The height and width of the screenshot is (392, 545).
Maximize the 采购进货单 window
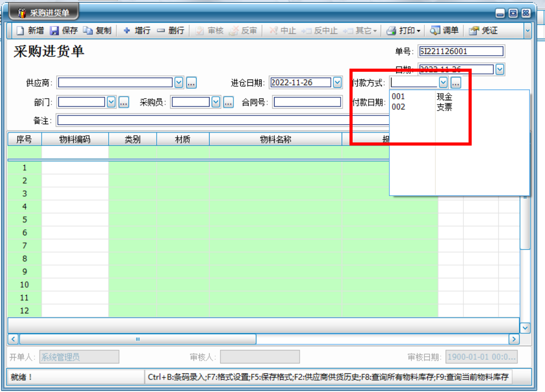coord(513,13)
